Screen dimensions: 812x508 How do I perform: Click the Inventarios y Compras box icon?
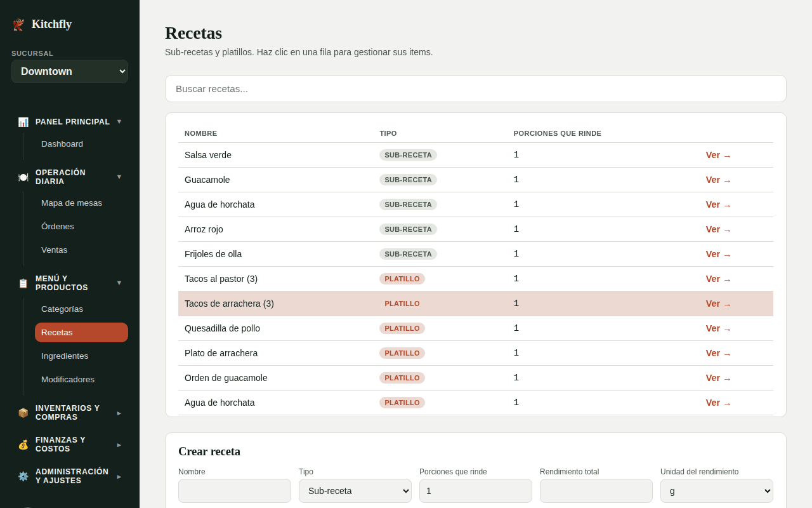23,413
